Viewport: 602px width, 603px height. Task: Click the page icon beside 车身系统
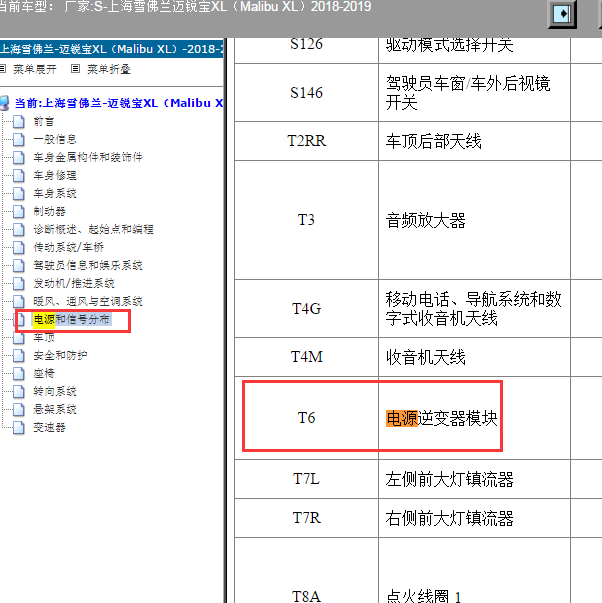click(x=18, y=193)
